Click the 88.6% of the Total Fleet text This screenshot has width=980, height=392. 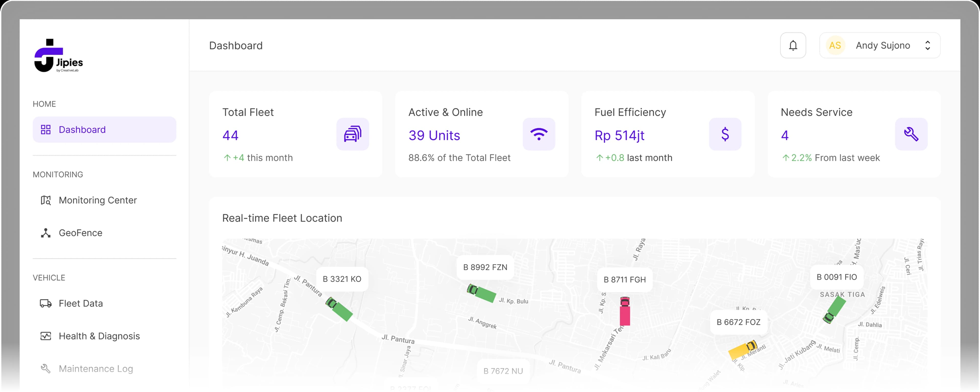pyautogui.click(x=459, y=157)
